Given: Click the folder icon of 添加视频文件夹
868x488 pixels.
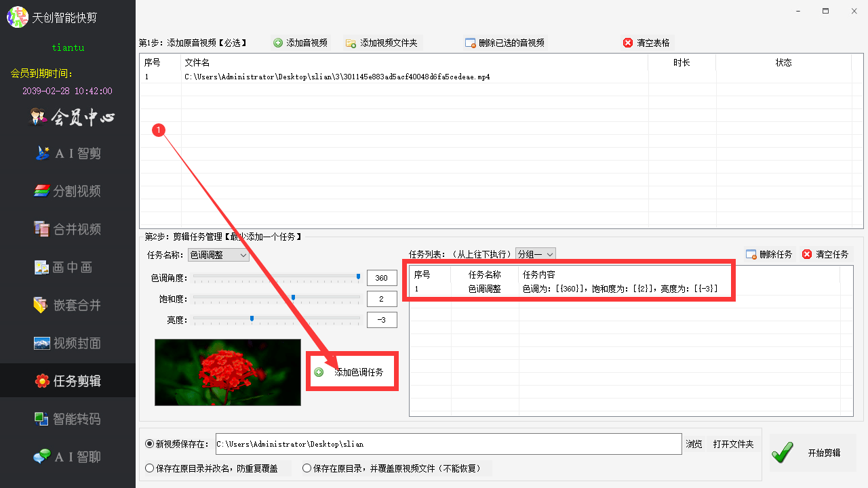Looking at the screenshot, I should pos(351,43).
